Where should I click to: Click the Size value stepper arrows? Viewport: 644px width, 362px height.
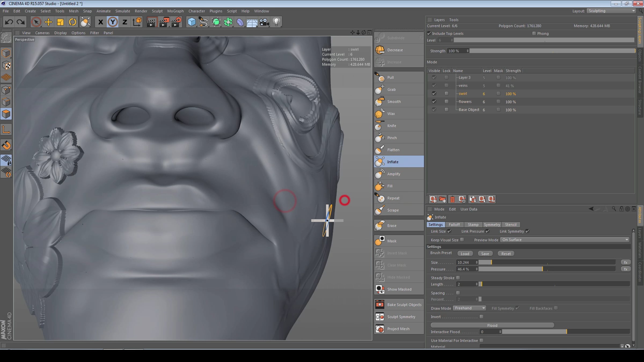(477, 263)
